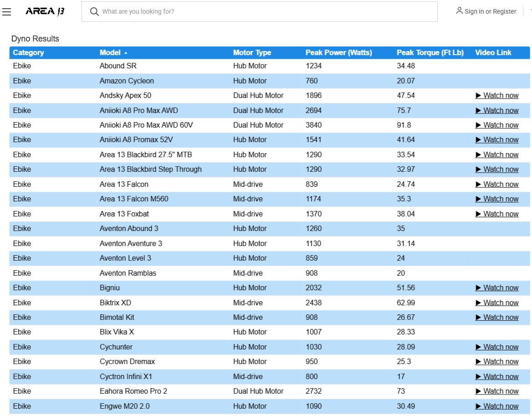
Task: Select the 'Amazon Cycleon' model cell
Action: pos(127,81)
